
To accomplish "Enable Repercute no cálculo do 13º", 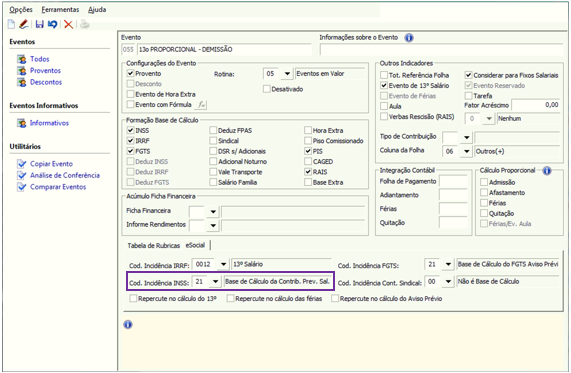I will pos(133,299).
